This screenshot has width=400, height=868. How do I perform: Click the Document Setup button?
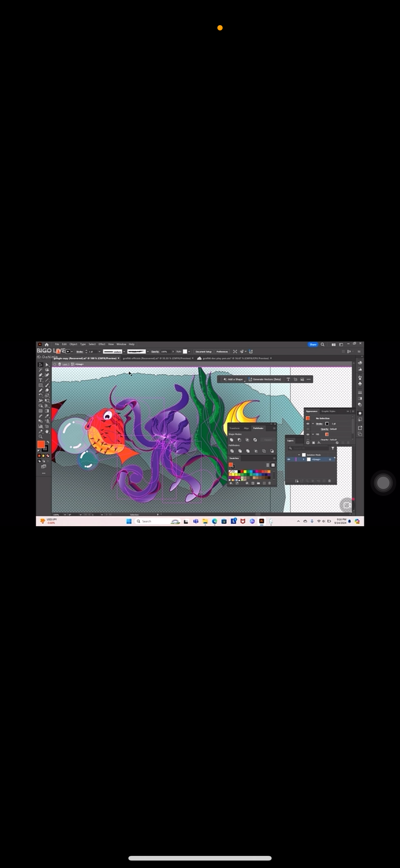203,351
